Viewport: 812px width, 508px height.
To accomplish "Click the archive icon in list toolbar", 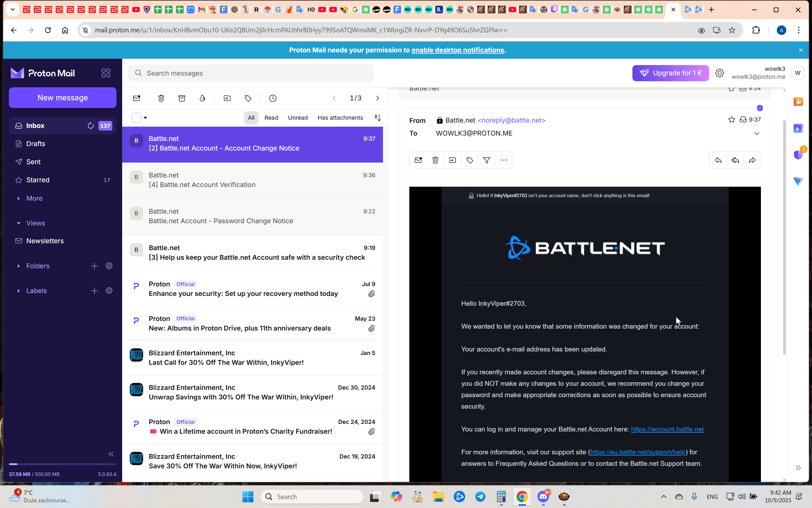I will (x=182, y=98).
